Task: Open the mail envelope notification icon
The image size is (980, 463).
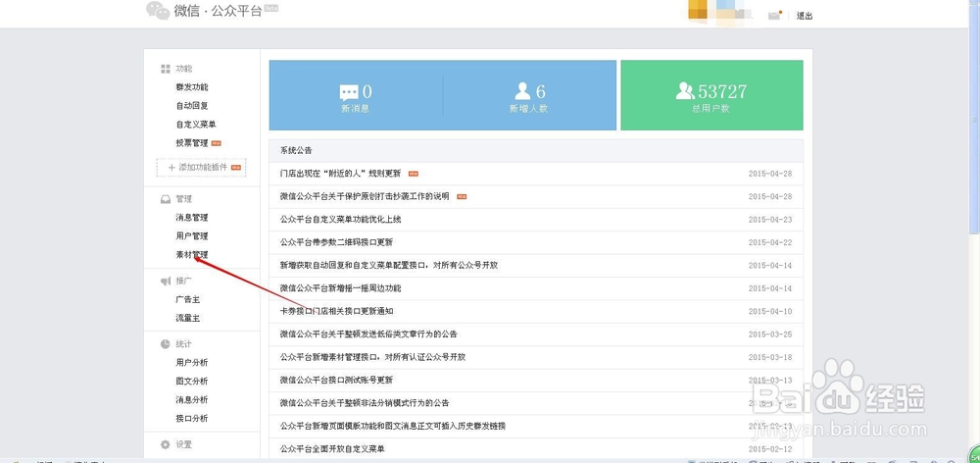Action: 775,16
